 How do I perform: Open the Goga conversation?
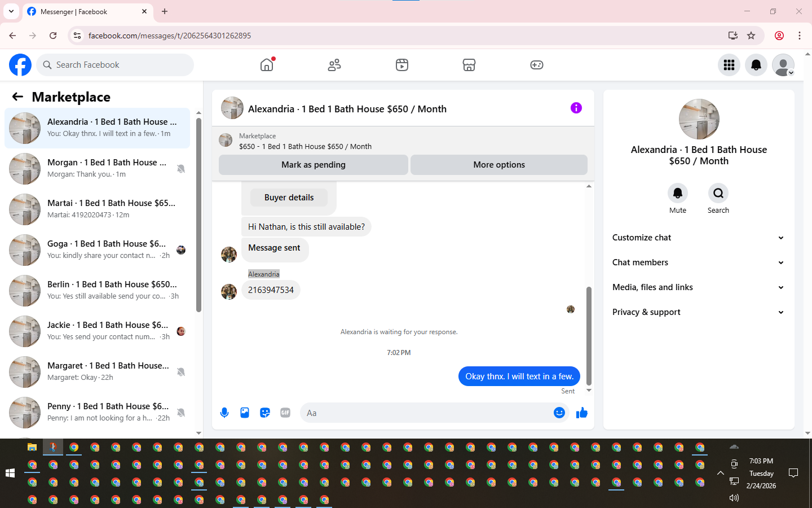pos(98,250)
